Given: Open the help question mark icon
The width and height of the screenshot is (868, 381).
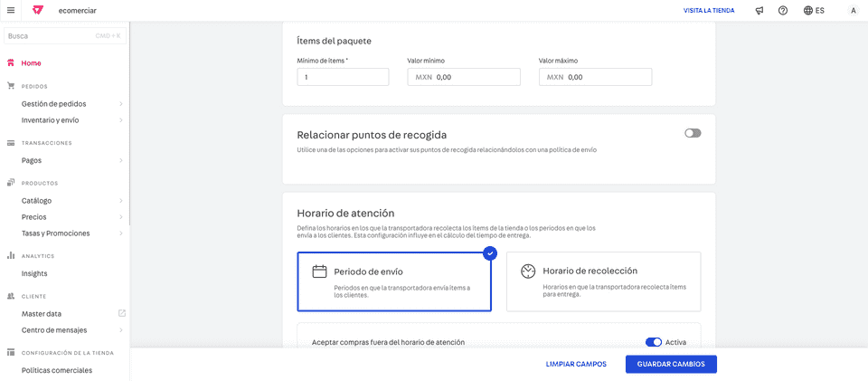Looking at the screenshot, I should click(783, 11).
